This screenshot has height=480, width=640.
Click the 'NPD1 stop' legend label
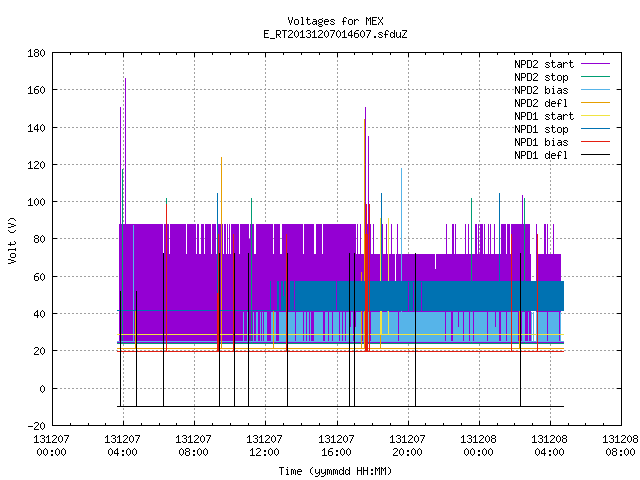(x=541, y=129)
